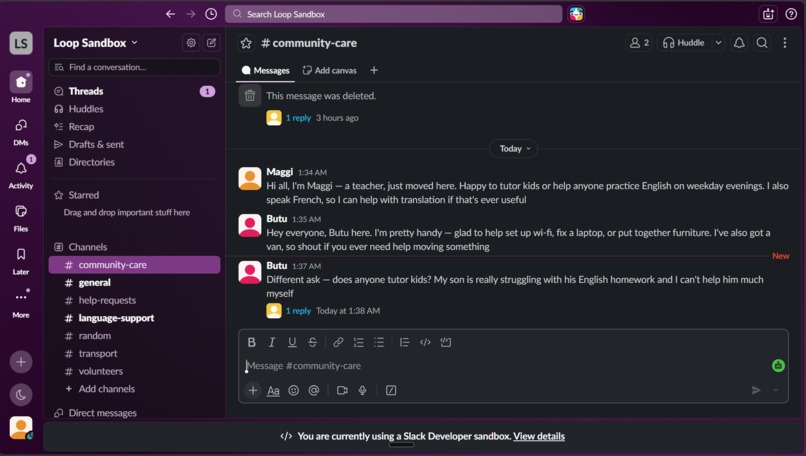Screen dimensions: 806x456
Task: Toggle strikethrough formatting
Action: (313, 342)
